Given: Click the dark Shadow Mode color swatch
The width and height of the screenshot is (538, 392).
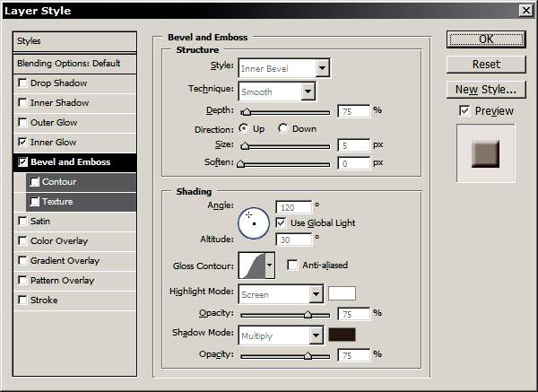Looking at the screenshot, I should [342, 335].
